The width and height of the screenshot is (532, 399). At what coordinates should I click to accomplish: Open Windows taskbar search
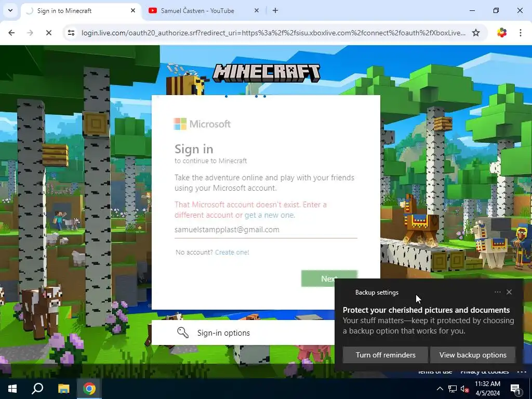pyautogui.click(x=37, y=389)
